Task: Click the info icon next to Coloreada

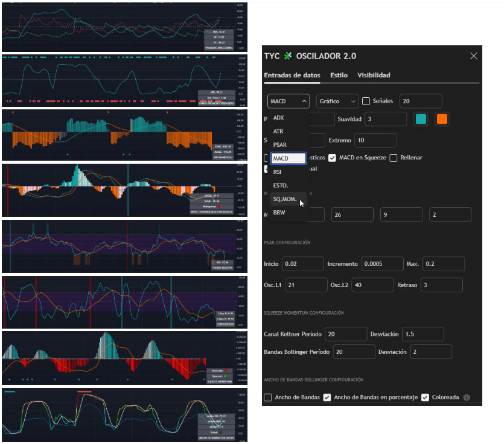Action: tap(467, 397)
